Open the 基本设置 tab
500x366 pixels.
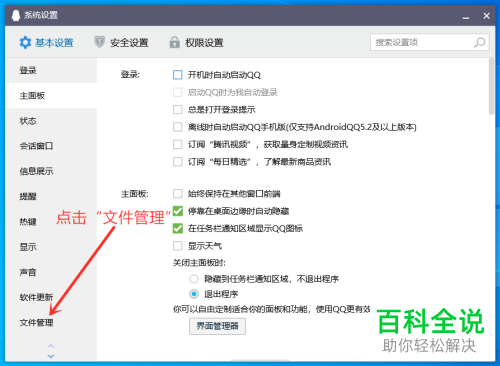47,43
